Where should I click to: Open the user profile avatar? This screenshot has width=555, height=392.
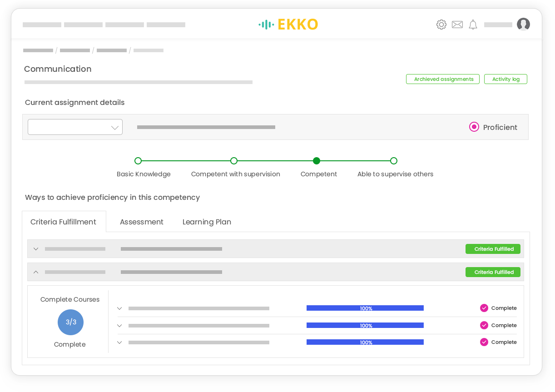click(x=523, y=24)
